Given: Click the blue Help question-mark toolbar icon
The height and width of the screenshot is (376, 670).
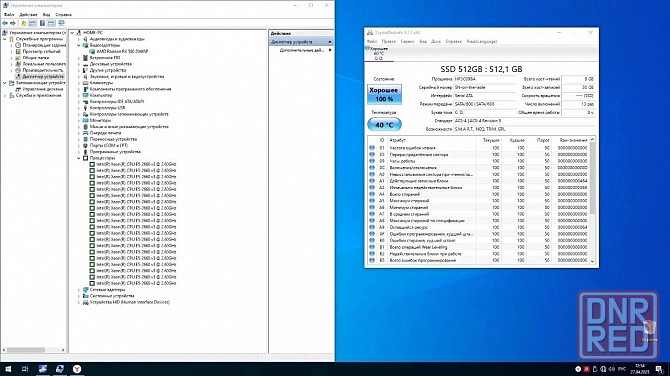Looking at the screenshot, I should (42, 23).
